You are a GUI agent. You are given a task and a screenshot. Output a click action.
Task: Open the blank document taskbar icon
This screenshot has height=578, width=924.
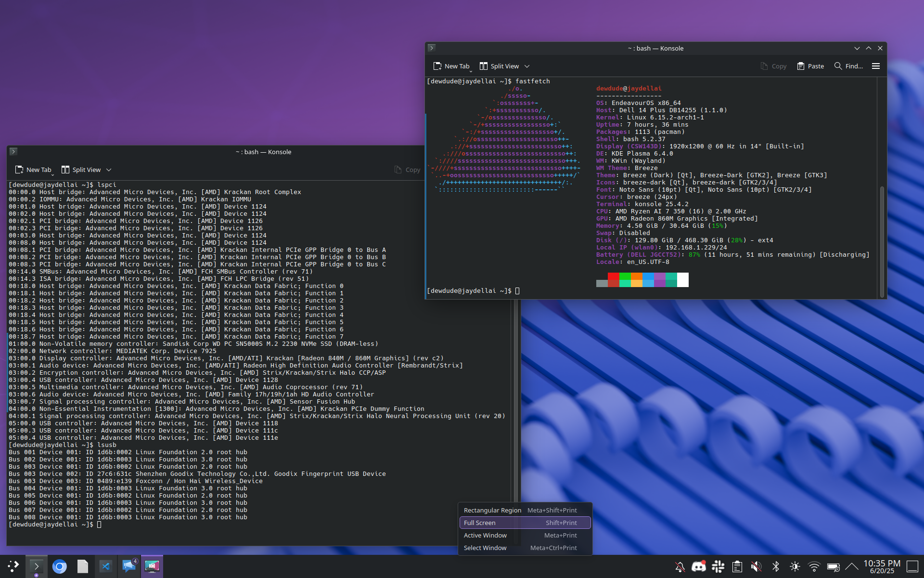(x=83, y=566)
